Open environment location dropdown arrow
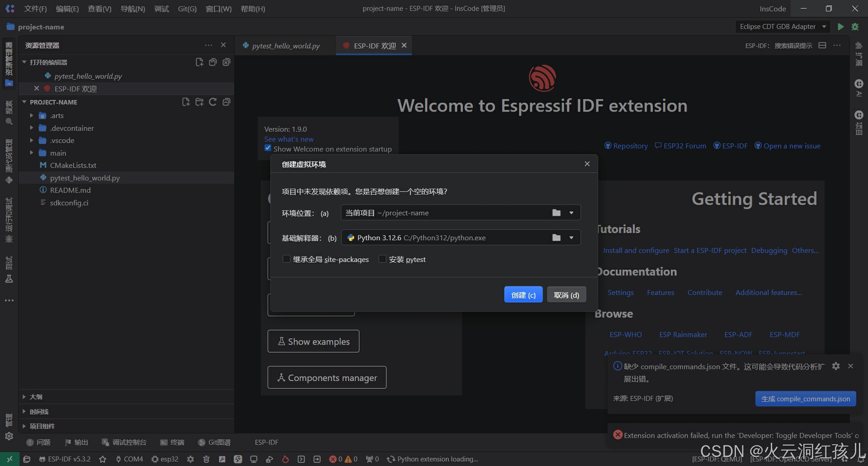This screenshot has height=466, width=868. tap(571, 213)
